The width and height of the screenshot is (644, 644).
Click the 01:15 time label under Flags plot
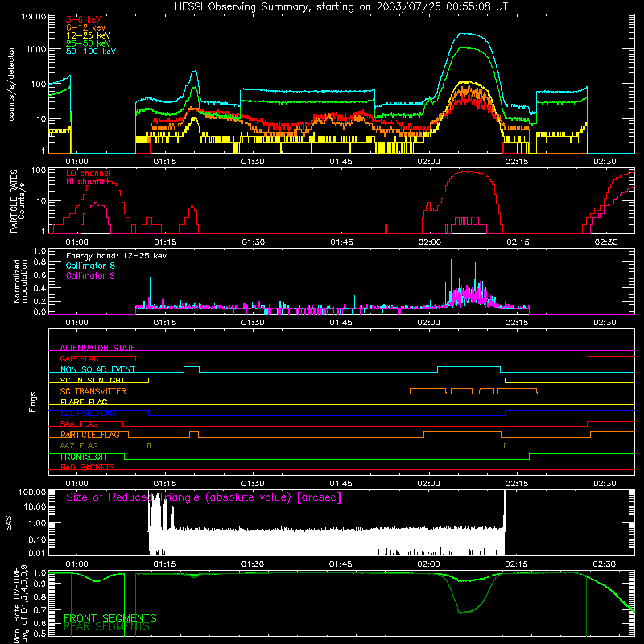pyautogui.click(x=165, y=484)
